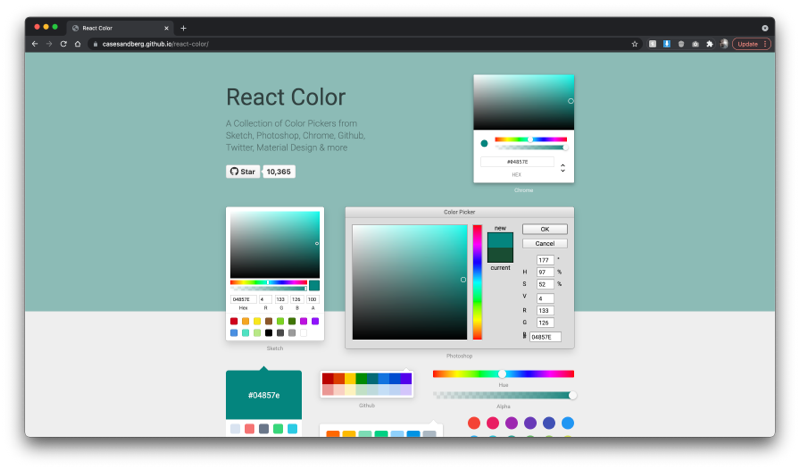800x475 pixels.
Task: Click the GitHub Star button
Action: tap(243, 171)
